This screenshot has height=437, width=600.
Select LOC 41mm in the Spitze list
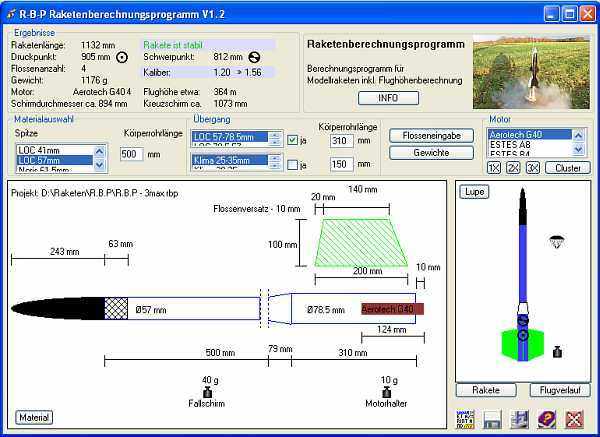[55, 150]
